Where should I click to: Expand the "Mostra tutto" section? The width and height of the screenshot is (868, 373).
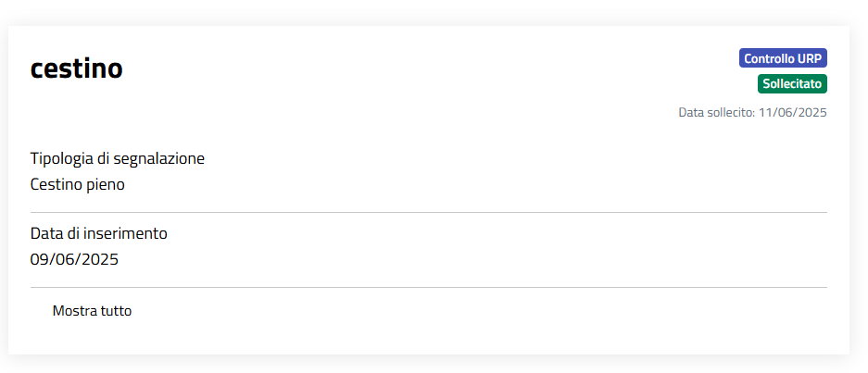pos(92,311)
